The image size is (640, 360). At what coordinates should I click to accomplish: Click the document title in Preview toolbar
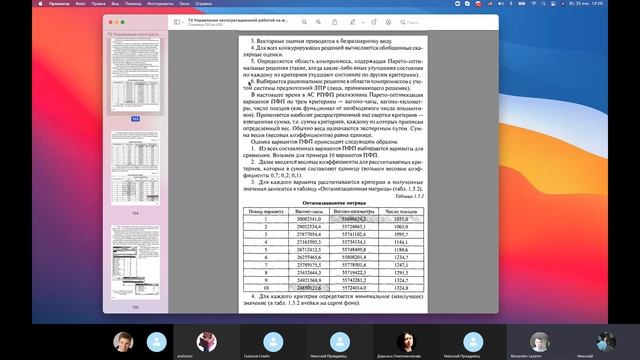238,20
